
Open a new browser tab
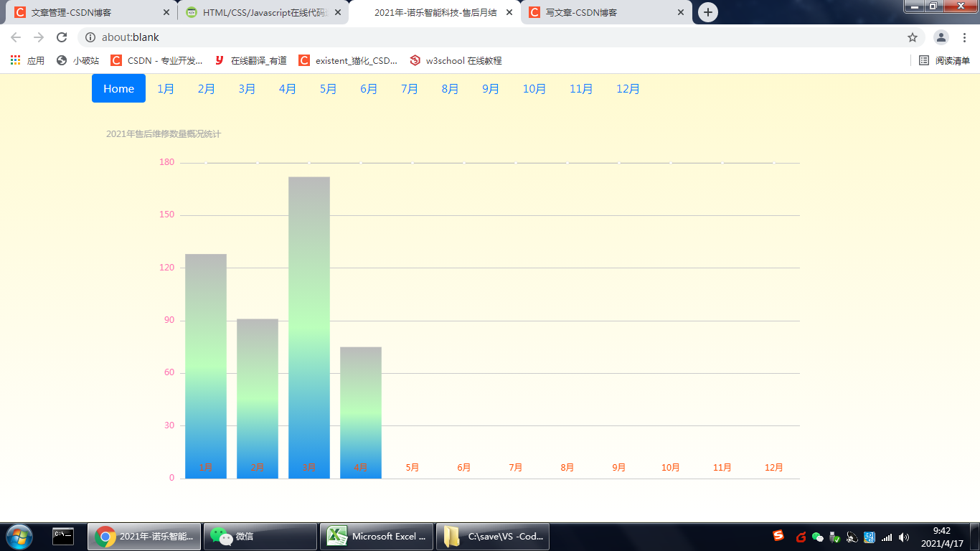click(708, 12)
